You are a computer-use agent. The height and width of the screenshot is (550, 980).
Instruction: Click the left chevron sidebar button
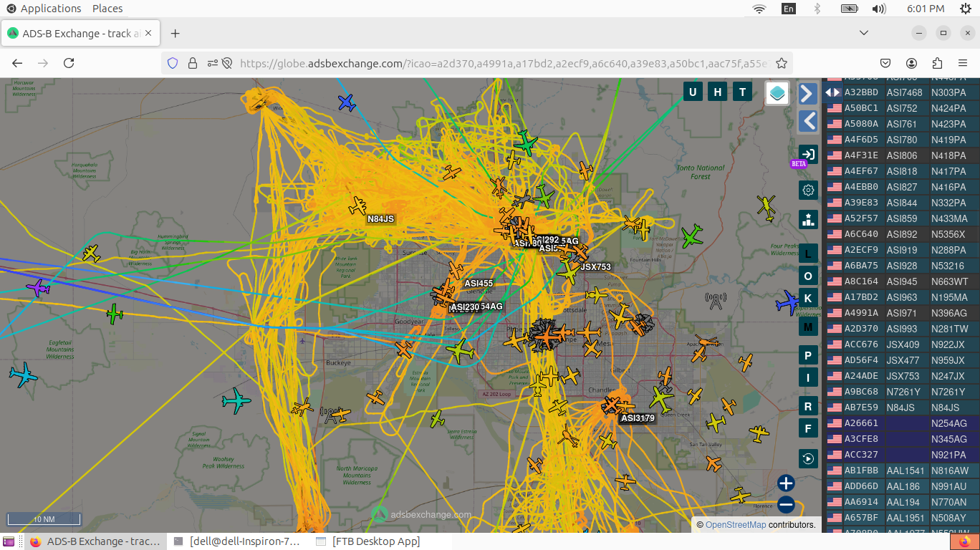tap(808, 121)
